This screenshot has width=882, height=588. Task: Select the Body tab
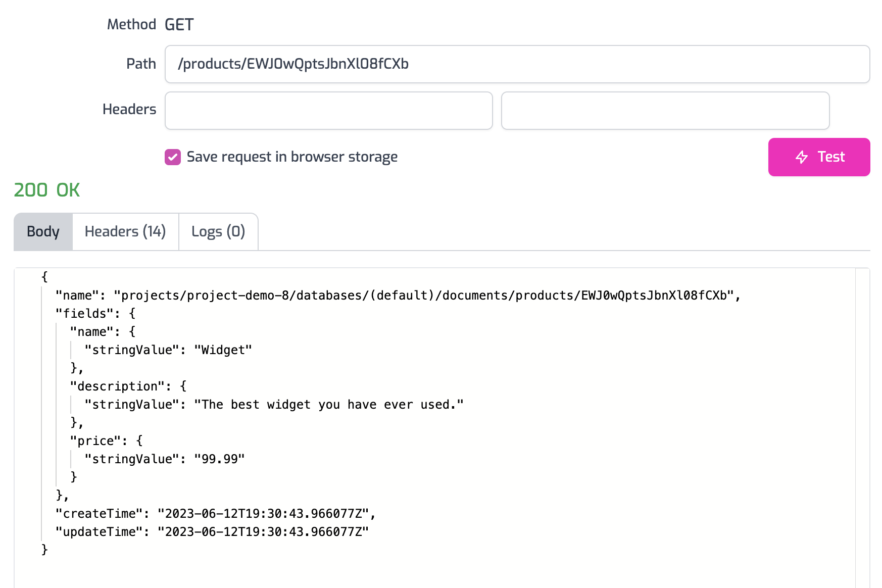point(43,232)
